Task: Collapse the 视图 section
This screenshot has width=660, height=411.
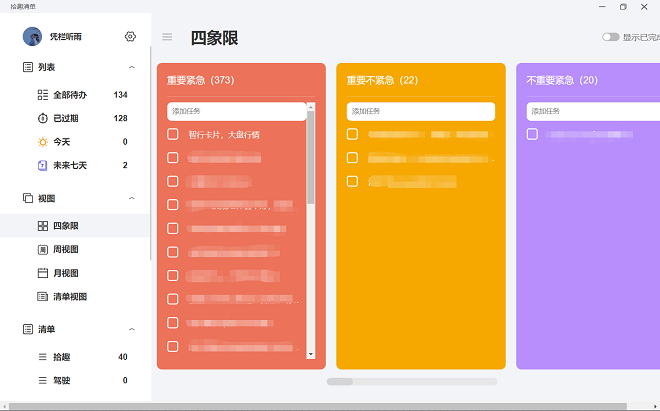Action: (x=132, y=198)
